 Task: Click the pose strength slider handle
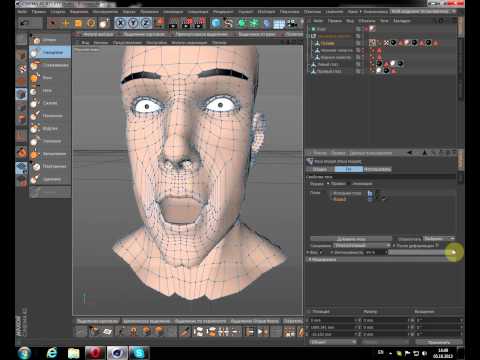[453, 252]
